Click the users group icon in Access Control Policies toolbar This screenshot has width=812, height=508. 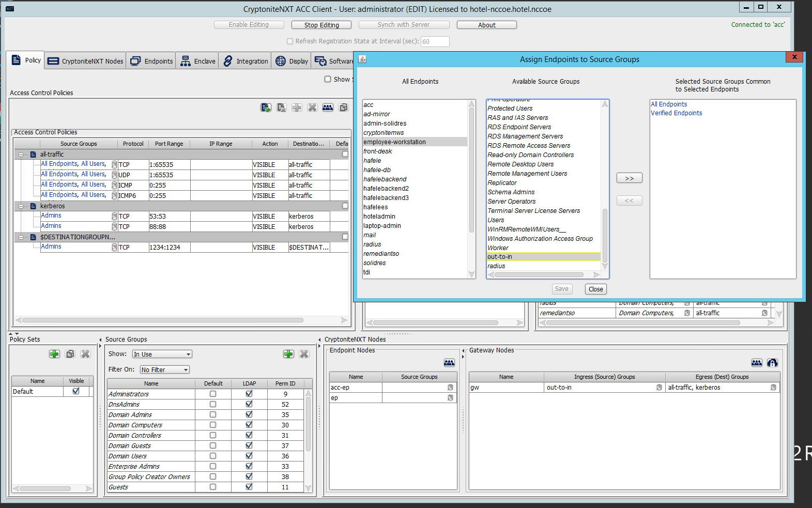[x=328, y=107]
